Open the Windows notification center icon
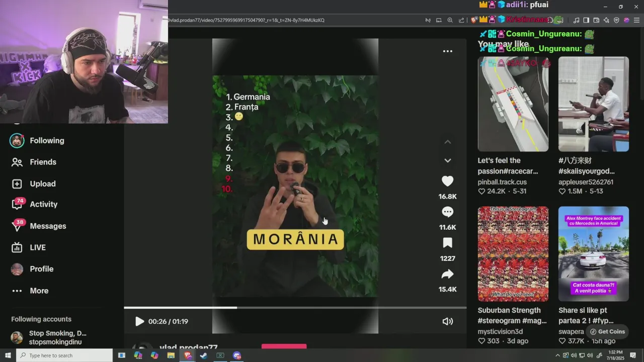The height and width of the screenshot is (362, 644). click(633, 355)
